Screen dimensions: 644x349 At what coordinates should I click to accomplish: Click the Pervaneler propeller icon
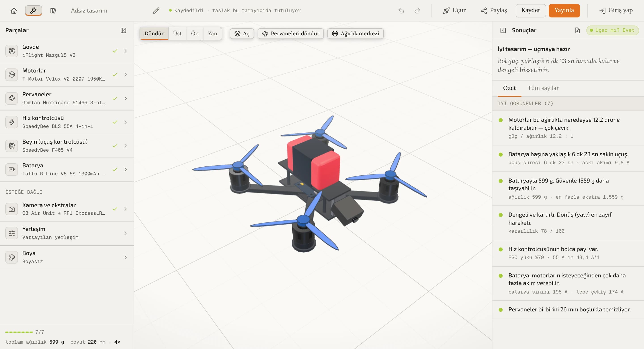12,98
